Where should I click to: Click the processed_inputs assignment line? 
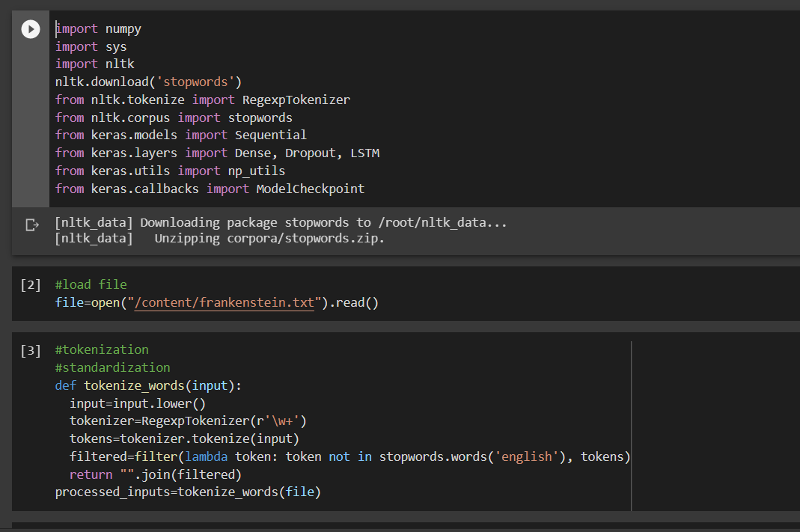tap(189, 492)
